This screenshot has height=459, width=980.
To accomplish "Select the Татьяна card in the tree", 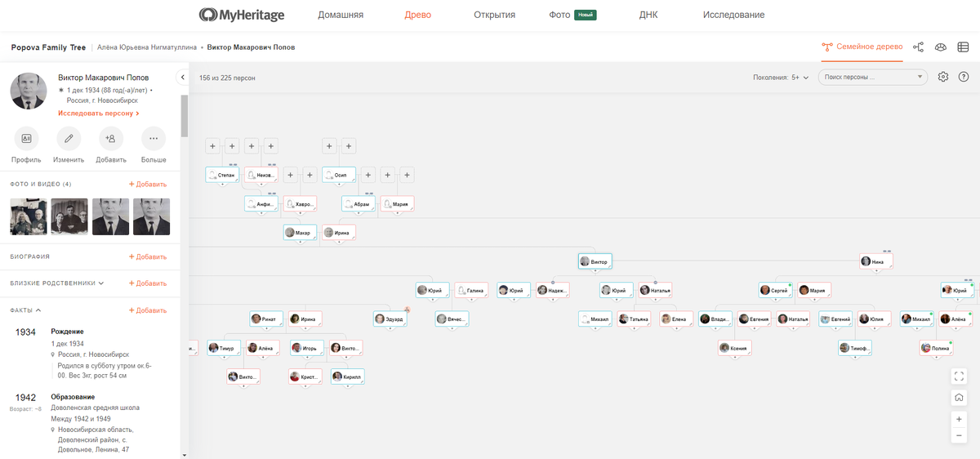I will coord(635,319).
